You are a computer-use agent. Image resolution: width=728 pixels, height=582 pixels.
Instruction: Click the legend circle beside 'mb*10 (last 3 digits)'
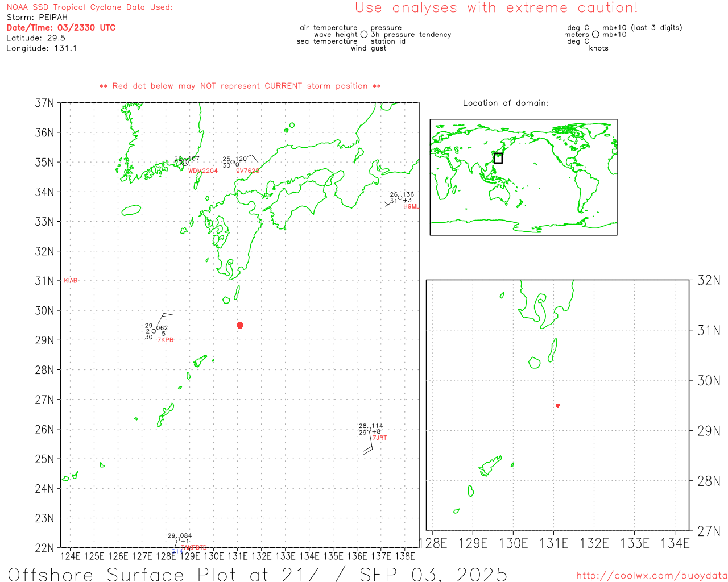pos(595,35)
